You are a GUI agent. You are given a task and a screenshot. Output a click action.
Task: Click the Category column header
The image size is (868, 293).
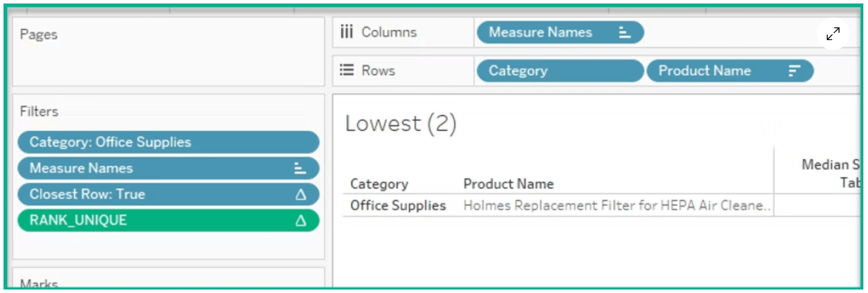click(x=379, y=184)
